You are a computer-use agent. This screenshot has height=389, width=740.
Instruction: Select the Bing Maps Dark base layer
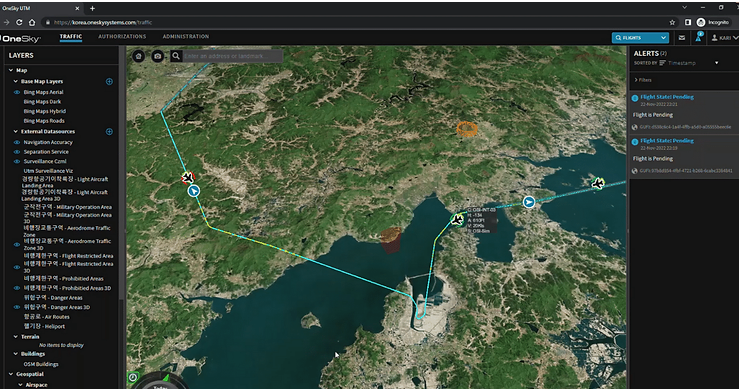(42, 102)
